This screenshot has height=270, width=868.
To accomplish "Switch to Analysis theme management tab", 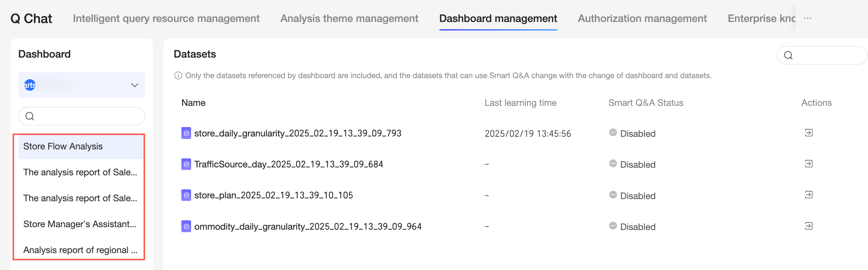I will [349, 18].
